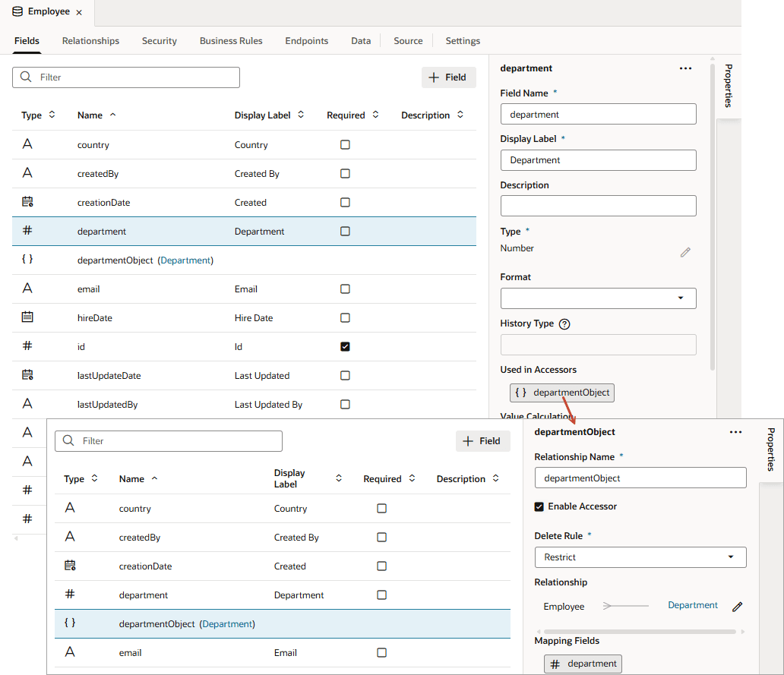This screenshot has height=675, width=784.
Task: Edit the Employee-Department relationship with the pencil icon
Action: click(737, 607)
